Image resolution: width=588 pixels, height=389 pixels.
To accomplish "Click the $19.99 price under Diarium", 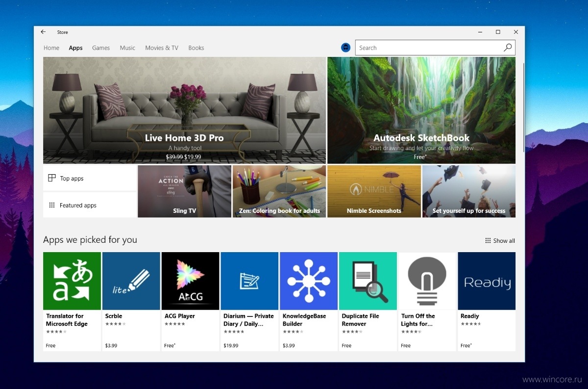I will [x=231, y=346].
